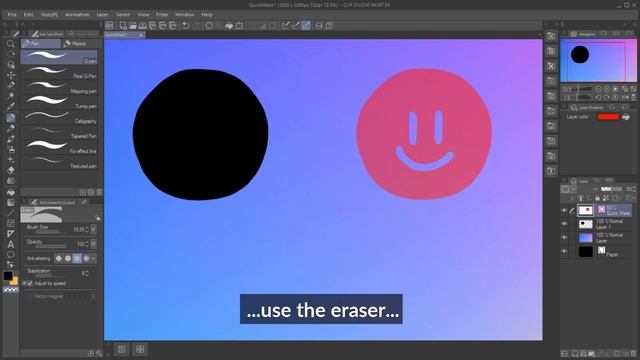This screenshot has height=360, width=640.
Task: Select the Textured pen sub tool
Action: tap(60, 162)
